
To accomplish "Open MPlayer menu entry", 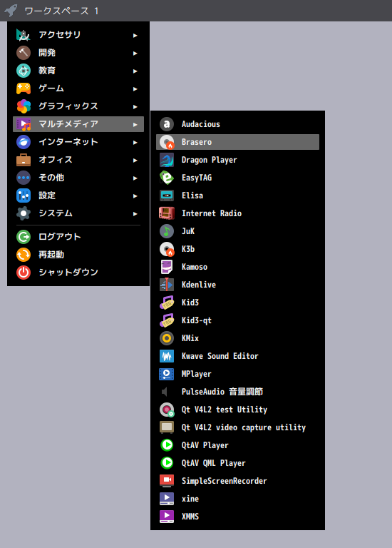I will coord(237,374).
